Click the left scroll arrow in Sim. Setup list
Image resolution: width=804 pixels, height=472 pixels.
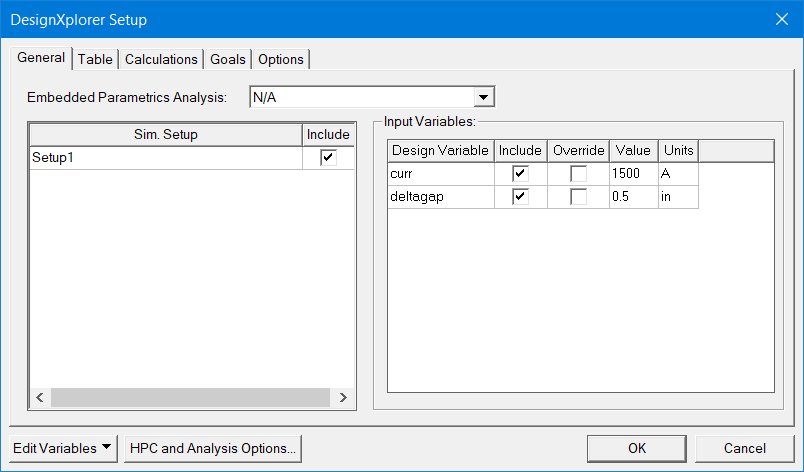(x=40, y=397)
